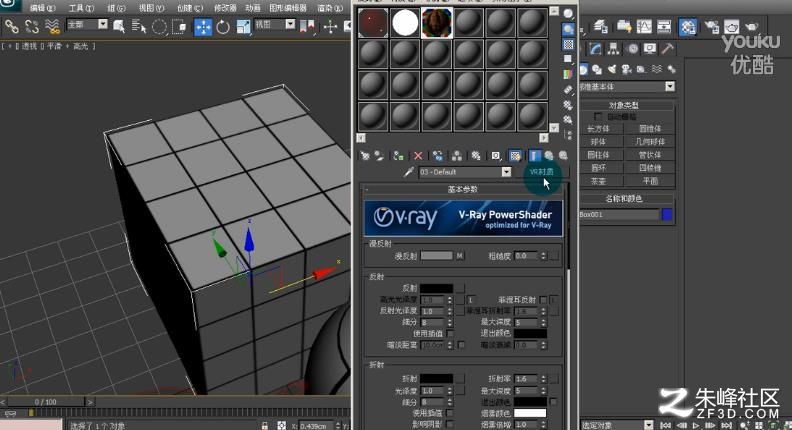
Task: Click the 长方体 box button
Action: pyautogui.click(x=598, y=129)
